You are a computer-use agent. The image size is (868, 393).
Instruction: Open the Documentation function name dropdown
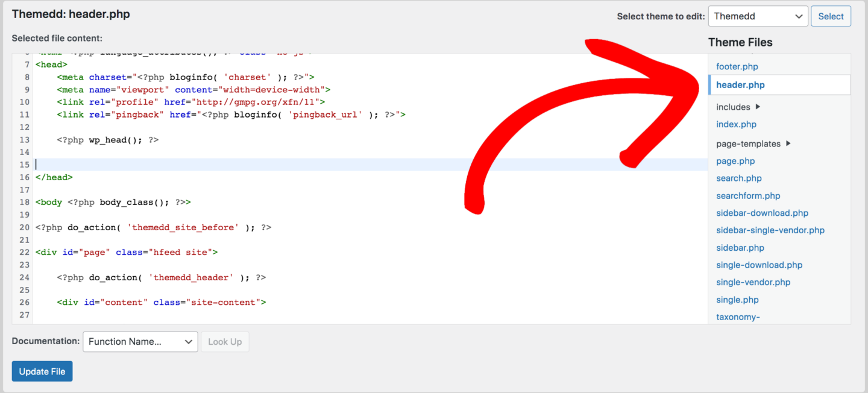tap(140, 342)
